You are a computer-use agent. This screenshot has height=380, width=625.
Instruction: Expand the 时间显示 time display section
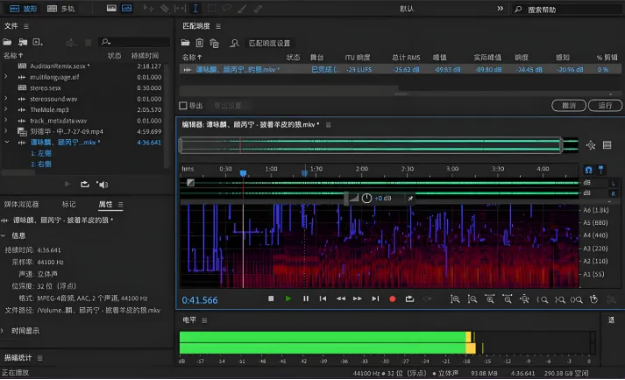tap(3, 331)
